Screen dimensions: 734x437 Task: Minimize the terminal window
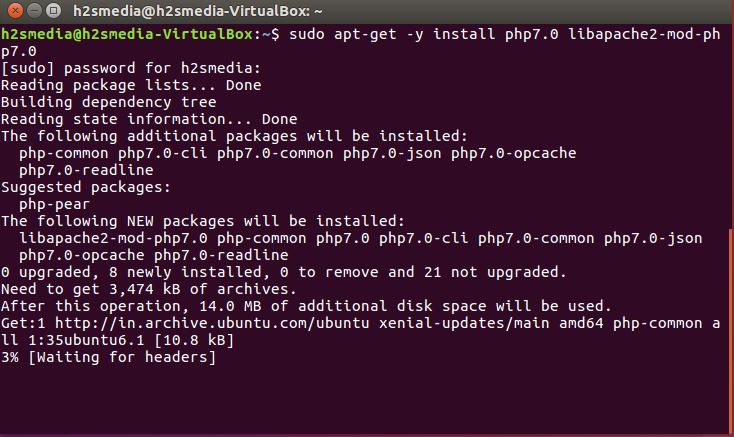[34, 10]
